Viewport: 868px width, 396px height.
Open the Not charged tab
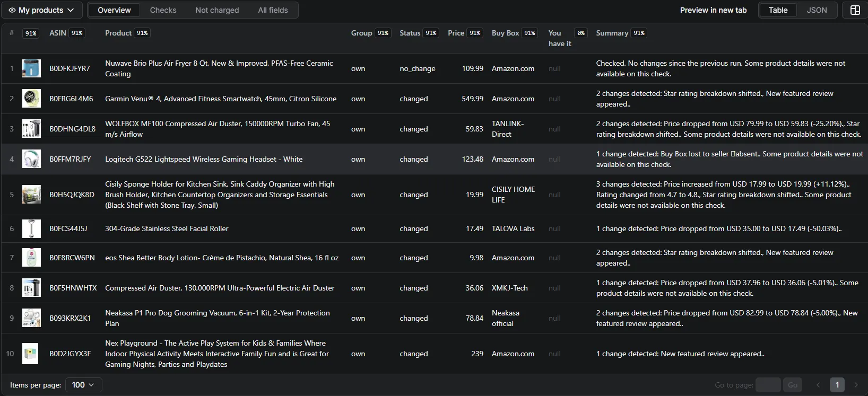point(217,10)
